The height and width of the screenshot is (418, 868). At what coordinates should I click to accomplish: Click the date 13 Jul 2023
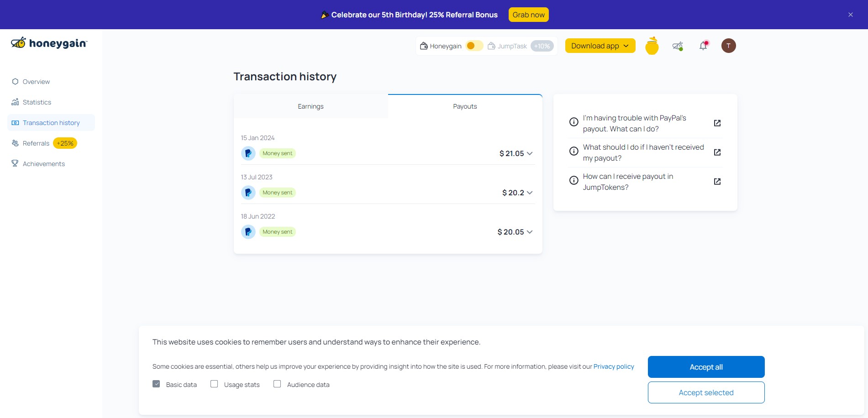pos(257,177)
